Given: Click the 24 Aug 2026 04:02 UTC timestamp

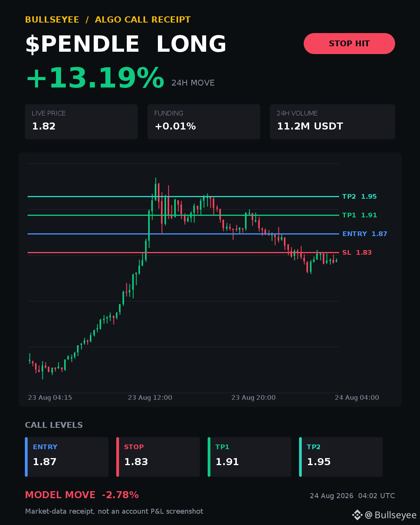Looking at the screenshot, I should coord(352,496).
